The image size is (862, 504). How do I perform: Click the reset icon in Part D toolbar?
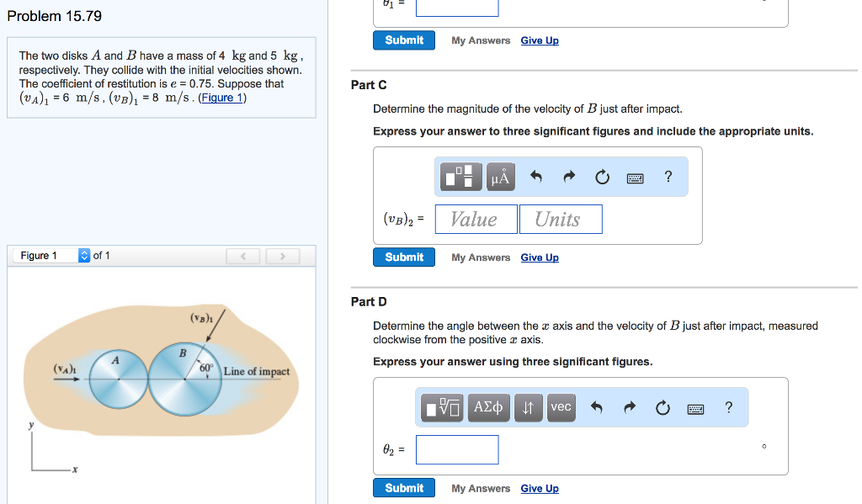point(662,407)
